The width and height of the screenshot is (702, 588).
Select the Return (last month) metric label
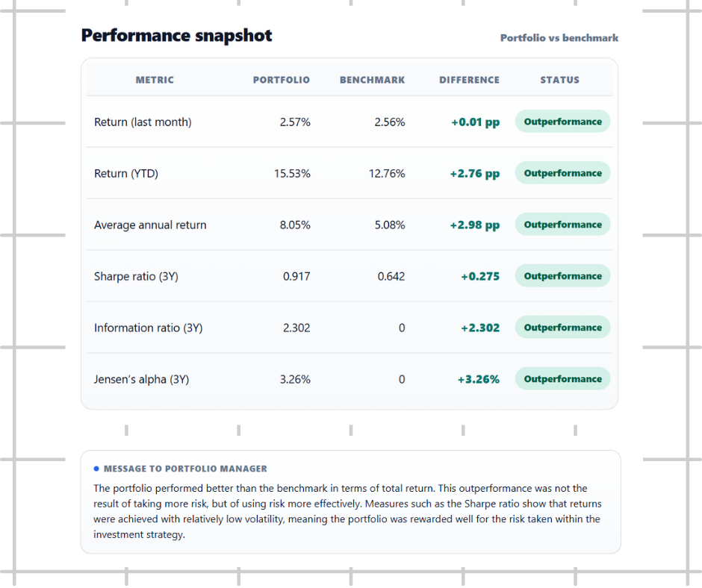143,122
